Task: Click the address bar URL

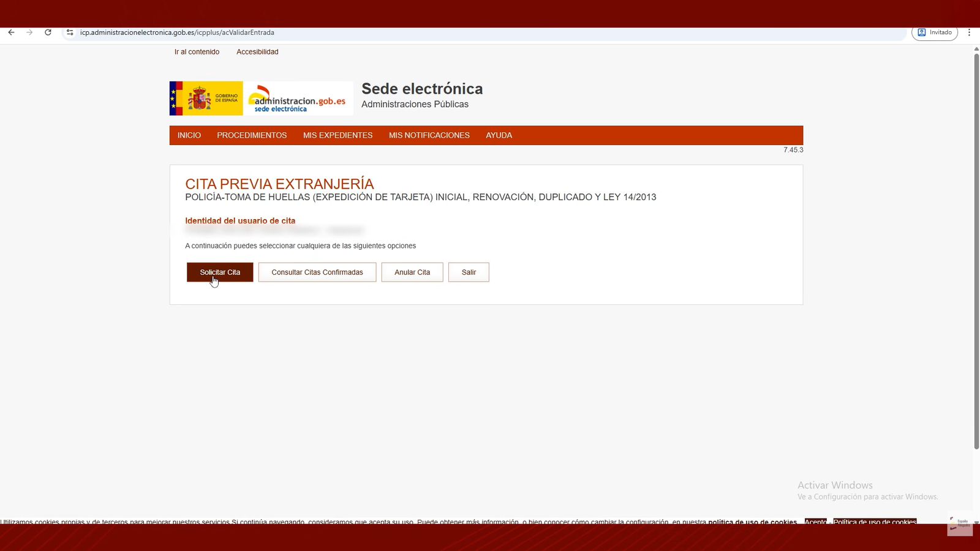Action: click(x=177, y=32)
